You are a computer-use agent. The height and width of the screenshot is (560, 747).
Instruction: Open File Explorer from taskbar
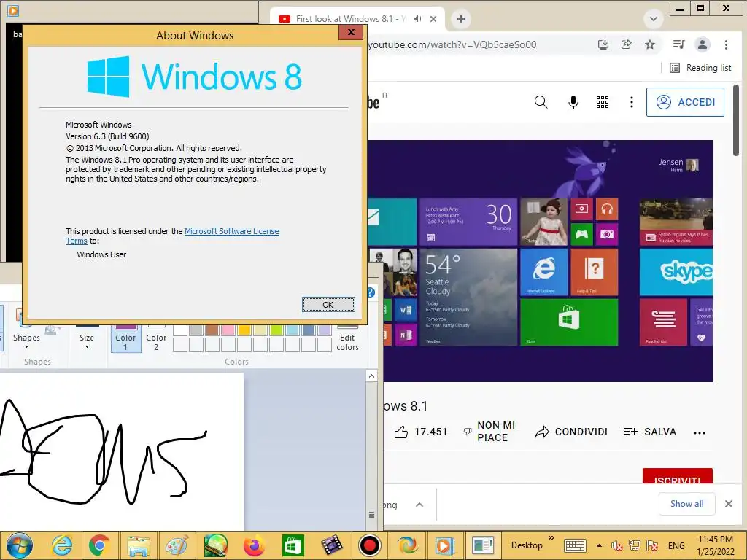(x=138, y=545)
